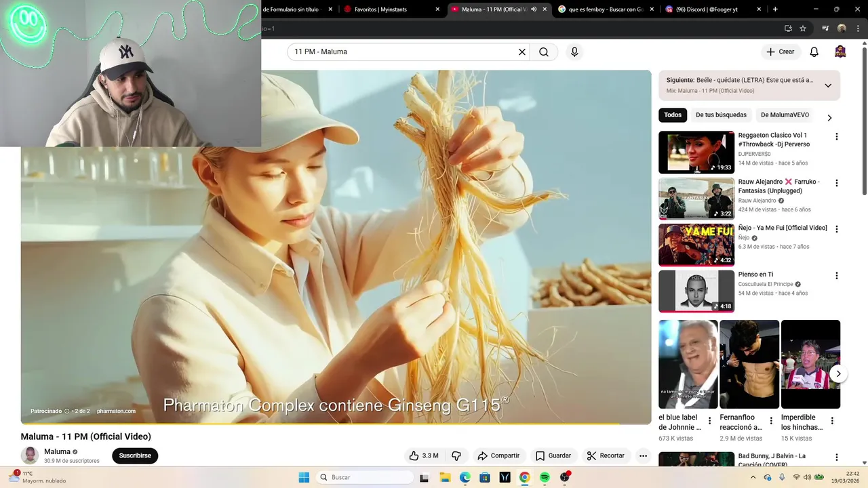Open Pienso en Ti video thumbnail
This screenshot has height=488, width=868.
pyautogui.click(x=696, y=291)
